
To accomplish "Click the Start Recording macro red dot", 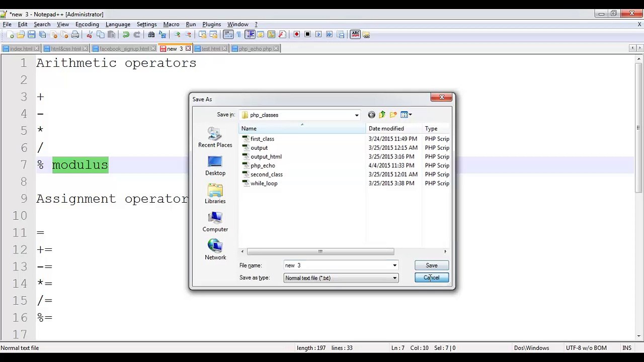I will point(297,35).
